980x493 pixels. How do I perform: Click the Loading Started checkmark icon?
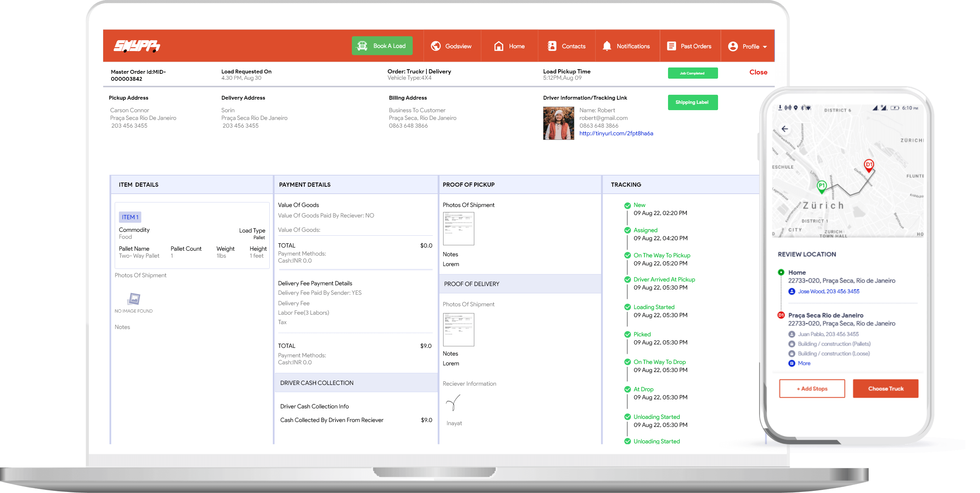(x=627, y=307)
